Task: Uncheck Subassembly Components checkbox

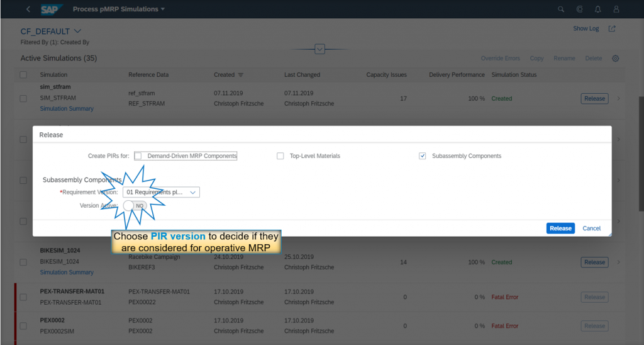Action: click(422, 156)
